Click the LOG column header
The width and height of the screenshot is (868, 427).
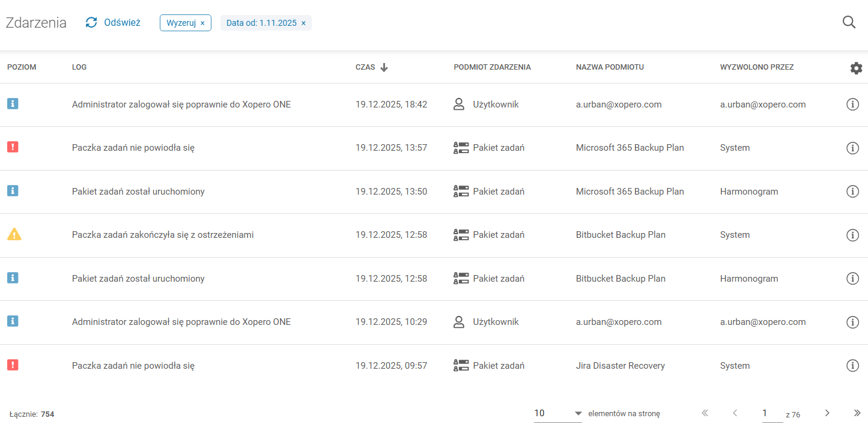79,67
